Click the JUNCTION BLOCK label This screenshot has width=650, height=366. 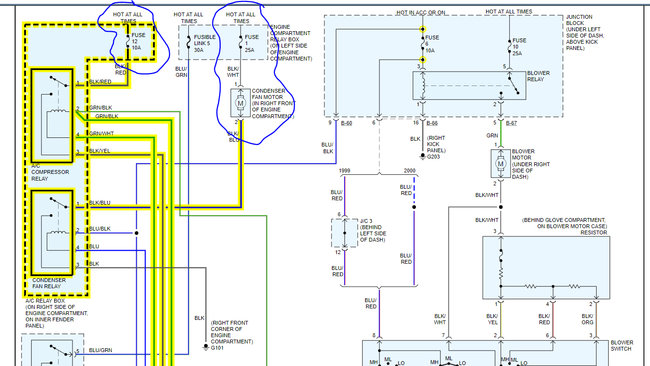(x=585, y=32)
